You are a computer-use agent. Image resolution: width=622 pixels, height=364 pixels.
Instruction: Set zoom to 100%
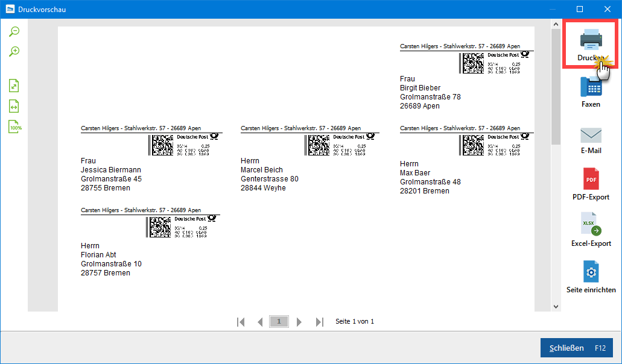coord(14,127)
